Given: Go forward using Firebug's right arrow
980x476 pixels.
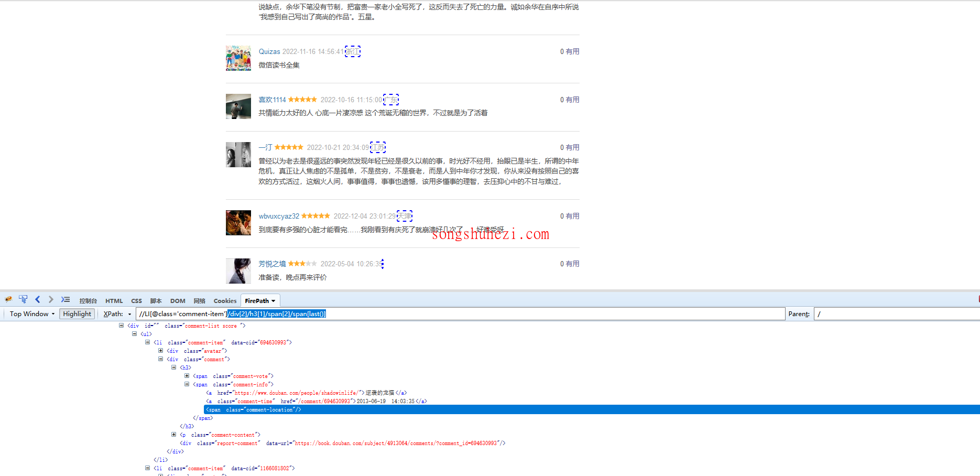Looking at the screenshot, I should (51, 299).
